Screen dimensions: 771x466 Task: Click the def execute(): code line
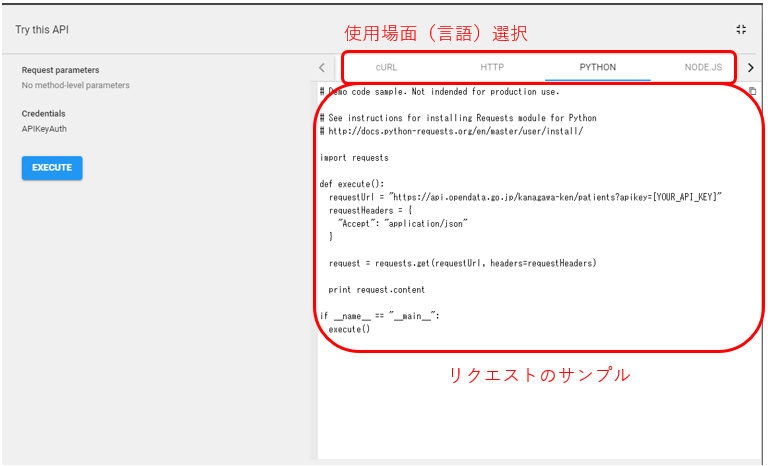click(x=352, y=184)
